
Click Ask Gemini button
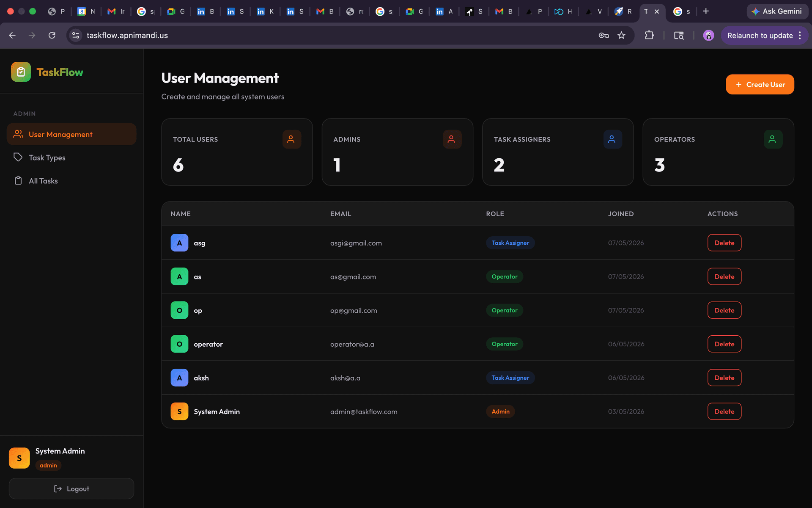(x=777, y=11)
